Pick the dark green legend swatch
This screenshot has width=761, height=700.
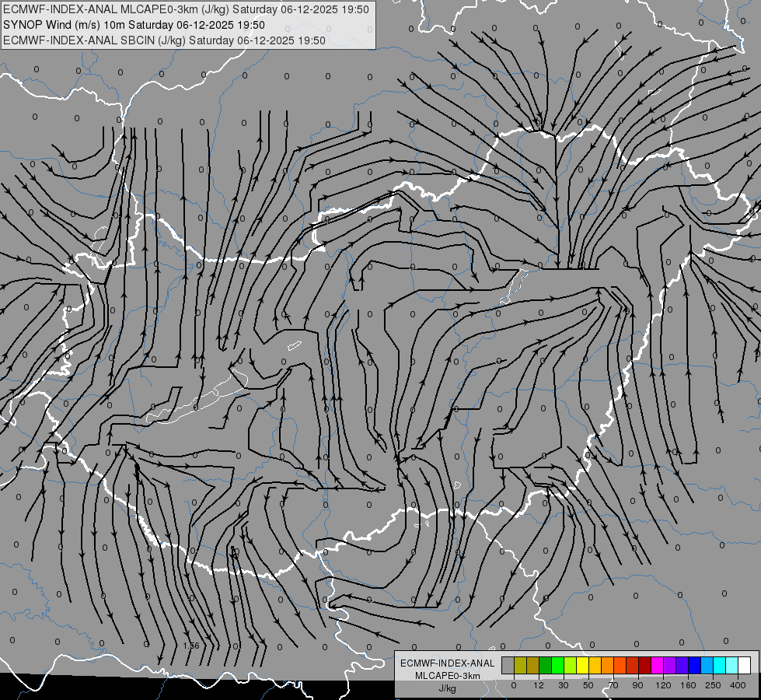(x=546, y=665)
